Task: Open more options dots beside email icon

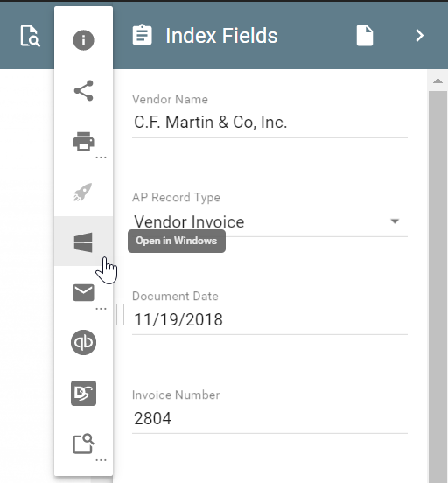Action: (101, 309)
